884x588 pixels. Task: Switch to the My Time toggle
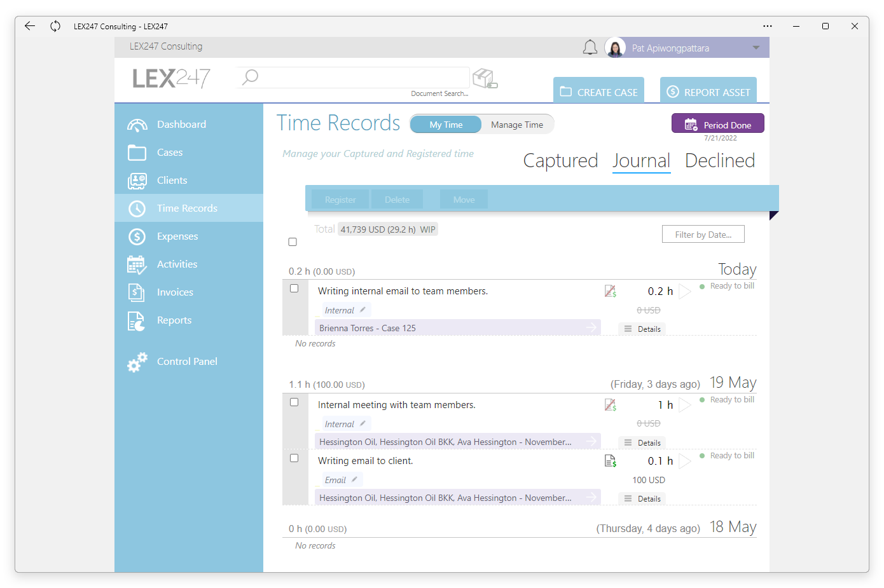coord(446,125)
